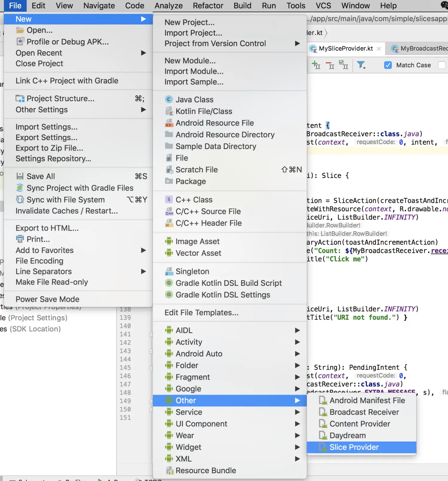This screenshot has height=481, width=448.
Task: Tick the empty checkbox after Match Case
Action: pyautogui.click(x=442, y=65)
